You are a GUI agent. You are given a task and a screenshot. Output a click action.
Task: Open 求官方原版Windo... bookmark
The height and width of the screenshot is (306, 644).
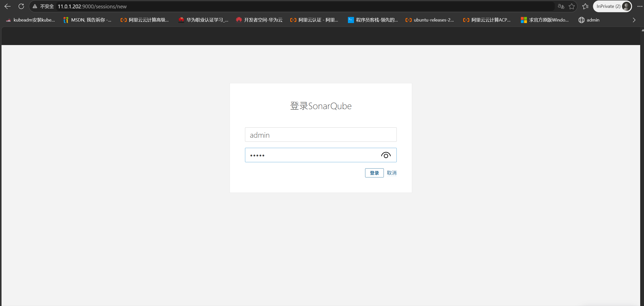click(545, 20)
